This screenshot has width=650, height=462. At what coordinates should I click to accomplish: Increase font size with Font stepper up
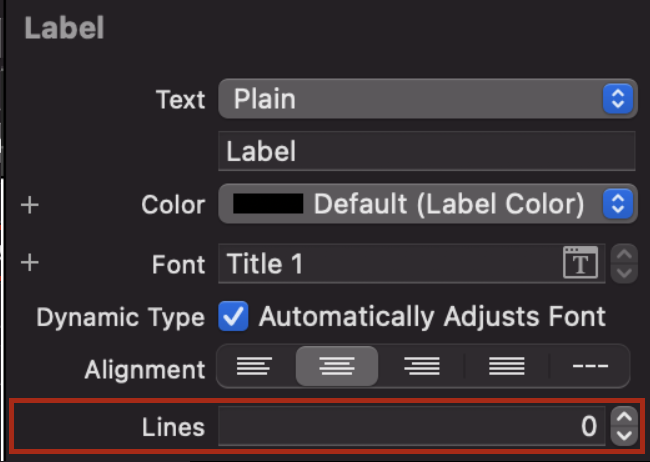click(x=624, y=253)
